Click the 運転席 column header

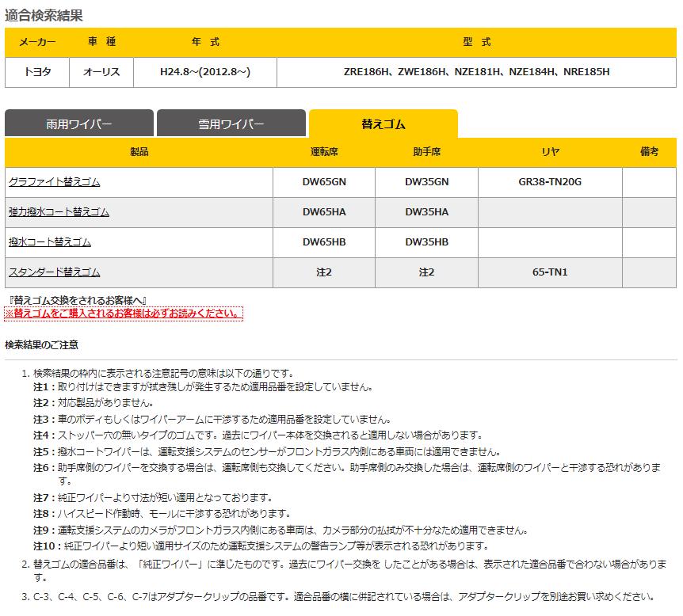click(x=324, y=151)
